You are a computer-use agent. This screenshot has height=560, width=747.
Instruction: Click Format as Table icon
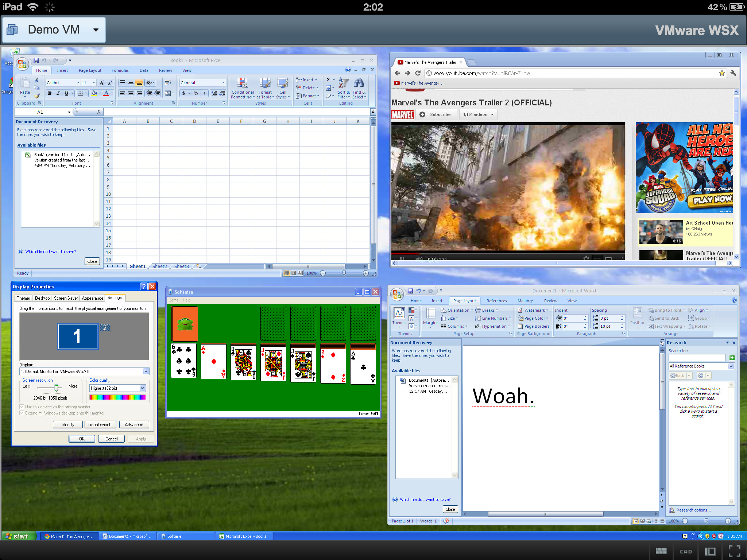pyautogui.click(x=265, y=83)
